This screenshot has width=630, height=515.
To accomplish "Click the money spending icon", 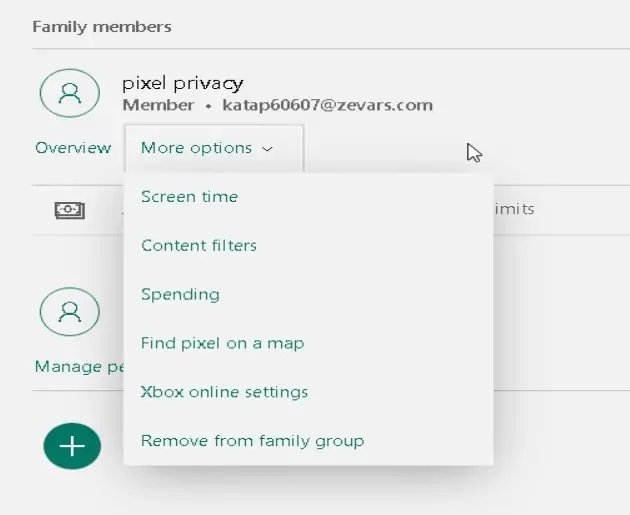I will [x=70, y=210].
